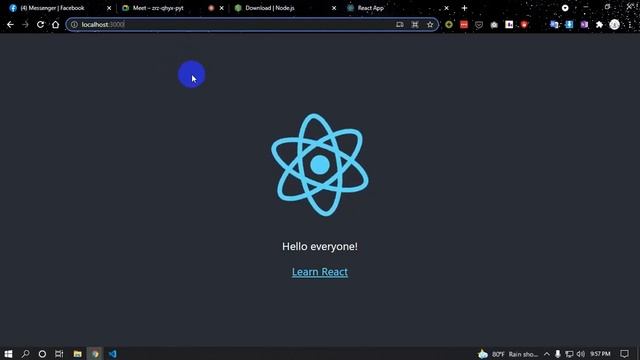Open the tab search dropdown circle
The width and height of the screenshot is (640, 360).
[565, 8]
